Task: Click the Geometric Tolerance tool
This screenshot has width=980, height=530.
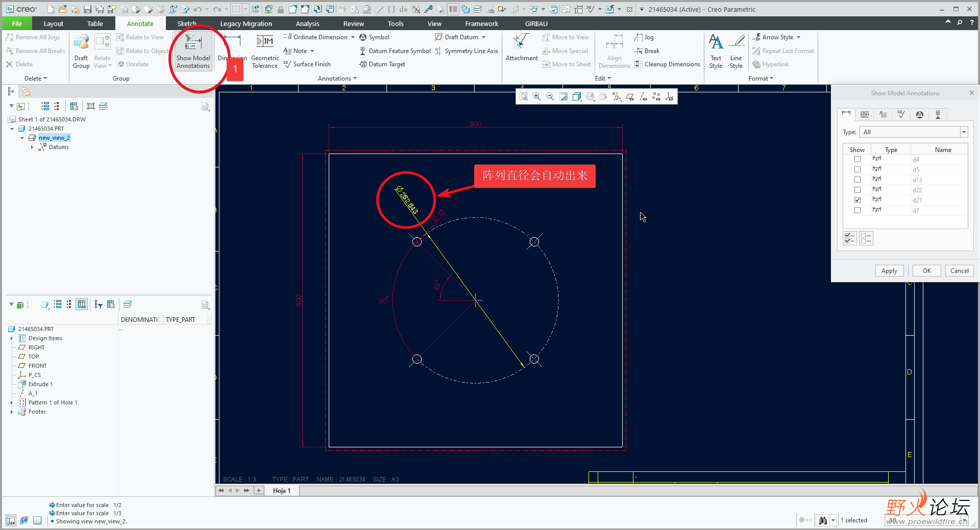Action: coord(265,51)
